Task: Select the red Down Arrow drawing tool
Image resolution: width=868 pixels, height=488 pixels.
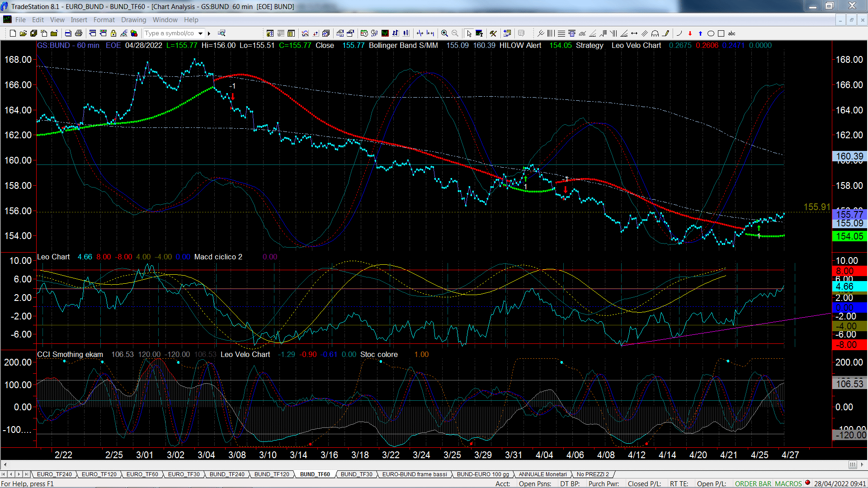Action: coord(690,33)
